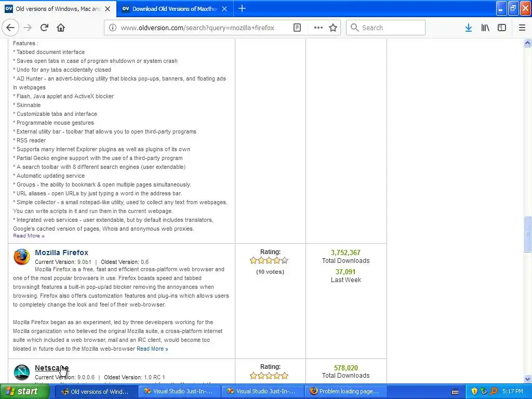The image size is (532, 399).
Task: Show the sidebars
Action: pos(502,28)
